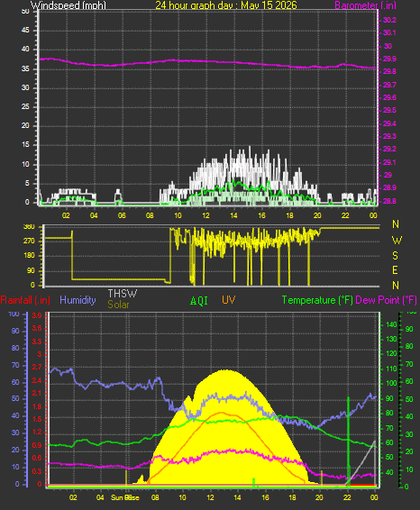Select the 'Humidity' legend label
This screenshot has height=510, width=420.
pos(78,300)
